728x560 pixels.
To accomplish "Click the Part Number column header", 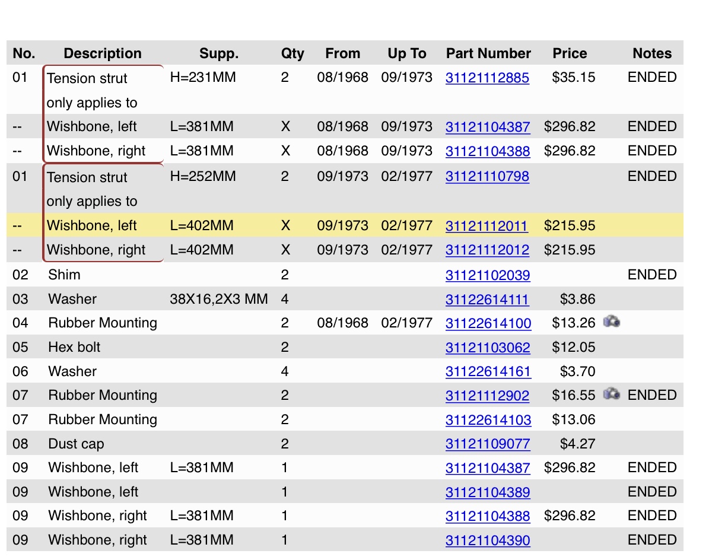I will (x=488, y=53).
